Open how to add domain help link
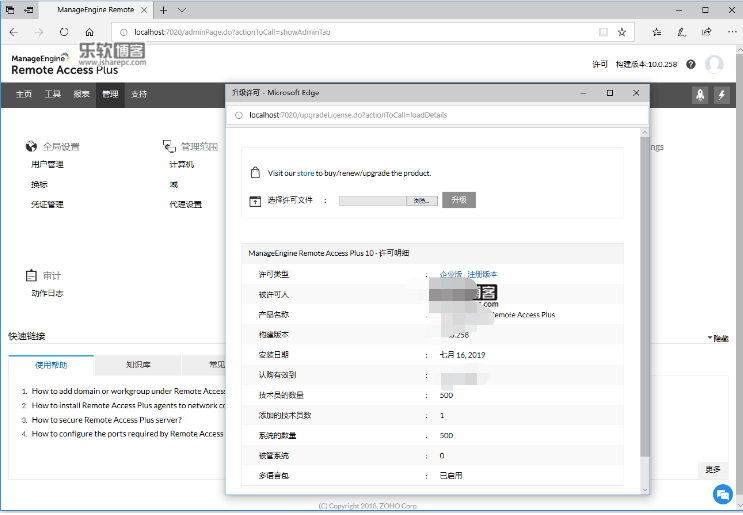This screenshot has height=515, width=743. 128,391
